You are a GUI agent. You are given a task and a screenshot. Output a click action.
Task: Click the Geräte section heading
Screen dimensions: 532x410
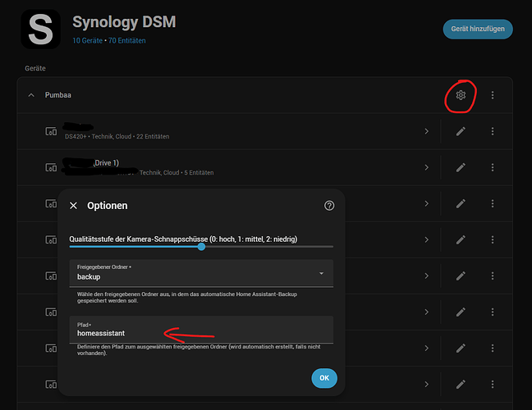click(x=35, y=68)
